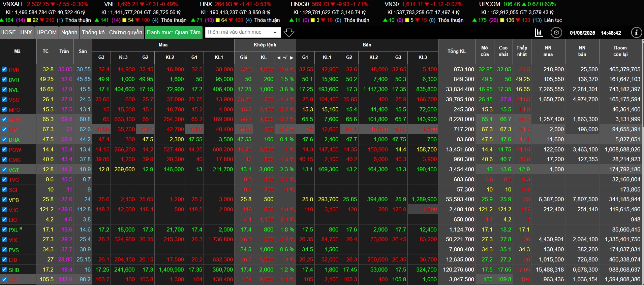Click VPB total volume 55,593,400
The height and width of the screenshot is (285, 644).
click(x=460, y=200)
